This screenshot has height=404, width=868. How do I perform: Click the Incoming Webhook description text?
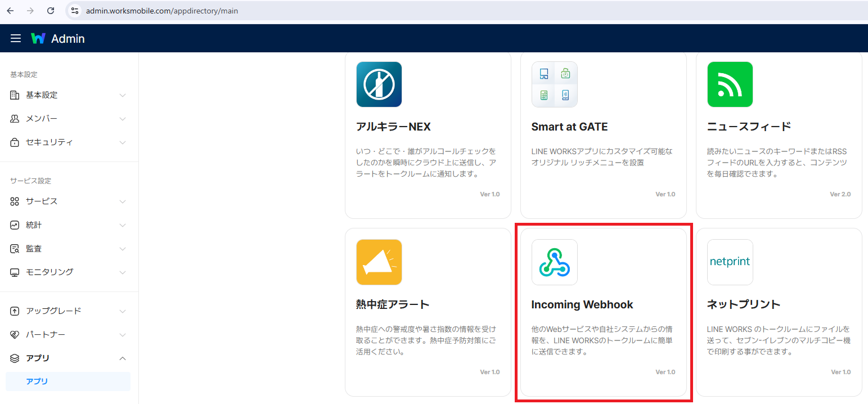602,340
